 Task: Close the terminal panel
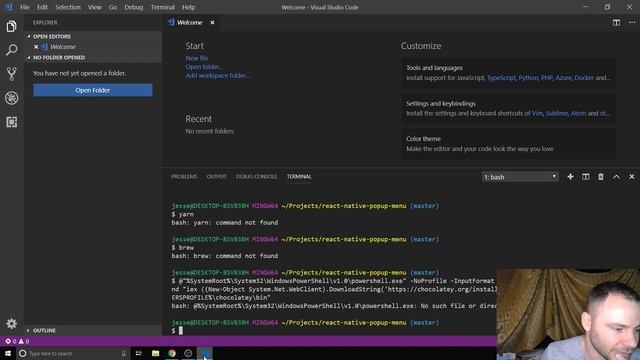(x=631, y=177)
